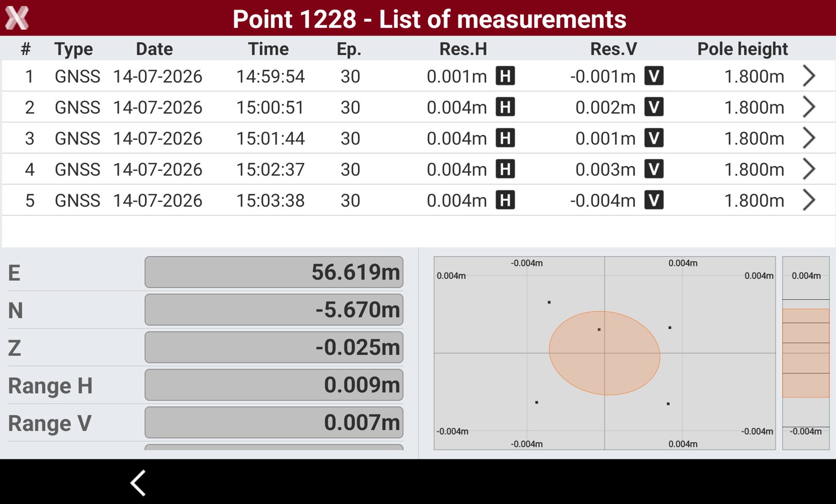Toggle V icon for measurement 1
This screenshot has height=504, width=836.
[654, 76]
